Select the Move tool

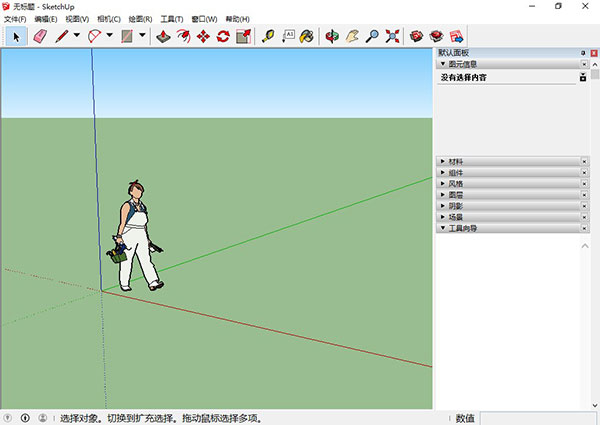tap(203, 37)
